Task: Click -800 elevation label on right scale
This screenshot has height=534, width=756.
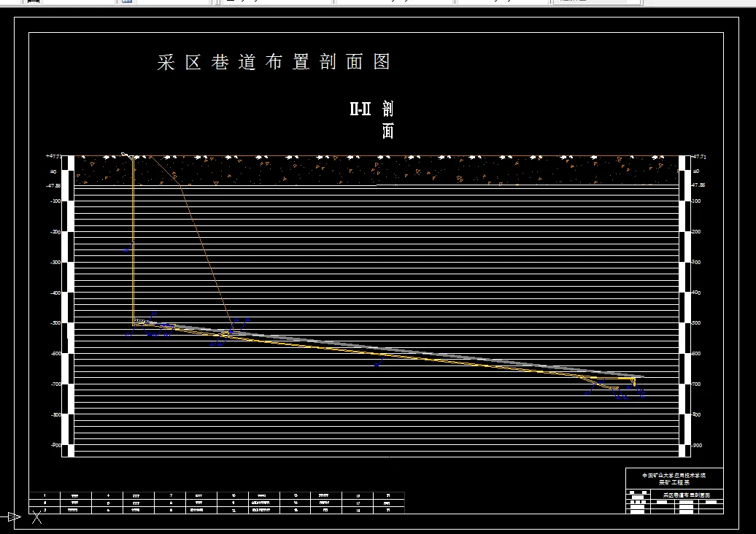Action: pyautogui.click(x=695, y=414)
